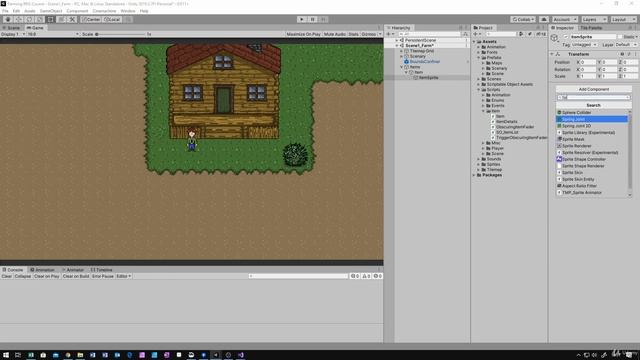Select the combined Transform tool in toolbar
The width and height of the screenshot is (640, 360).
pyautogui.click(x=61, y=19)
